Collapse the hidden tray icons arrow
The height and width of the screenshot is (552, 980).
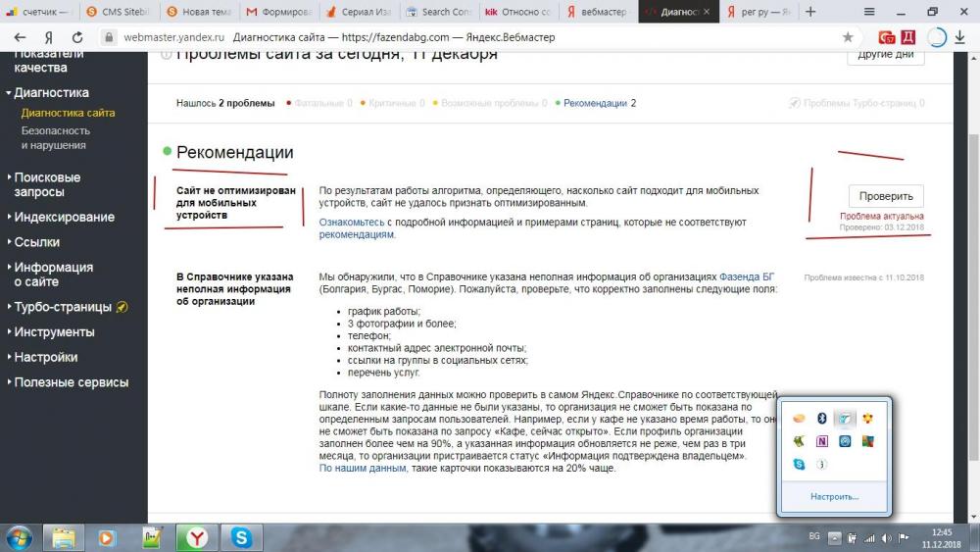[x=833, y=537]
